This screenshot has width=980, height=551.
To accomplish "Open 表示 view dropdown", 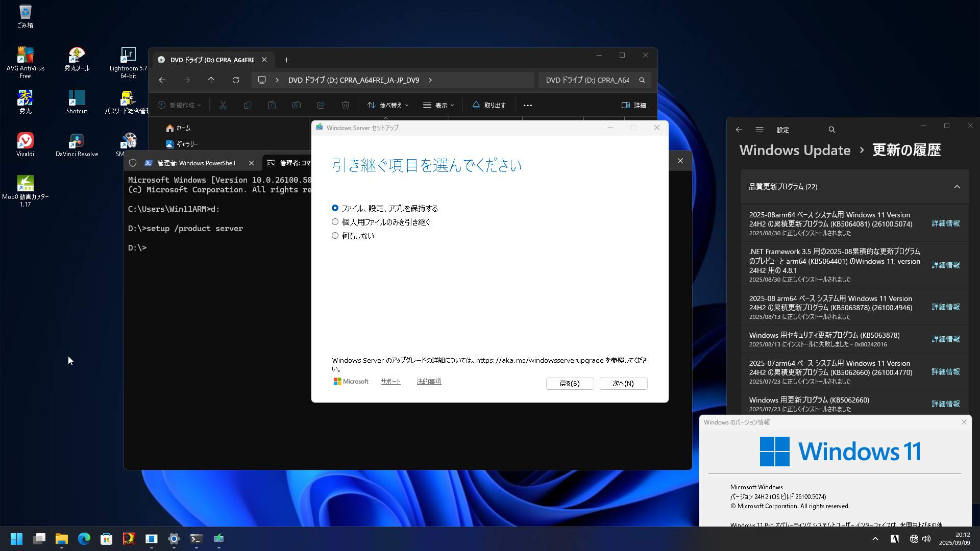I will [x=438, y=105].
